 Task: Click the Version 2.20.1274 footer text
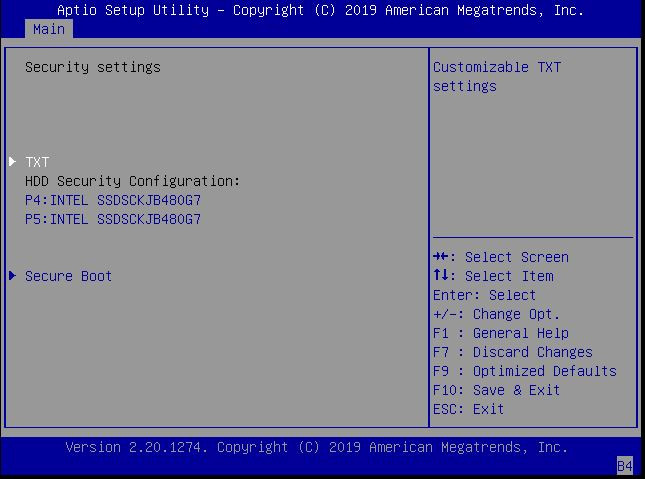317,447
